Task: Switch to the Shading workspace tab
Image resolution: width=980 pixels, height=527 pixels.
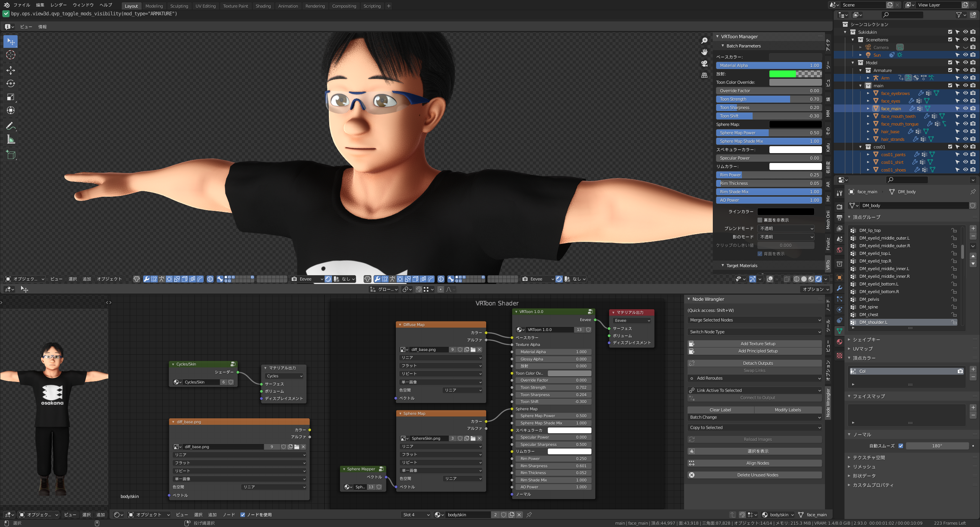Action: (263, 6)
